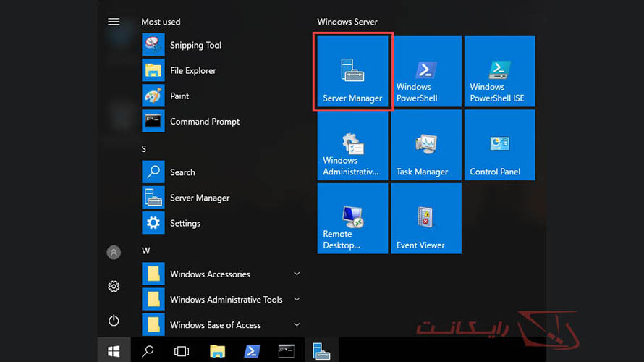Click the letter W section header
The height and width of the screenshot is (362, 644).
[x=145, y=251]
